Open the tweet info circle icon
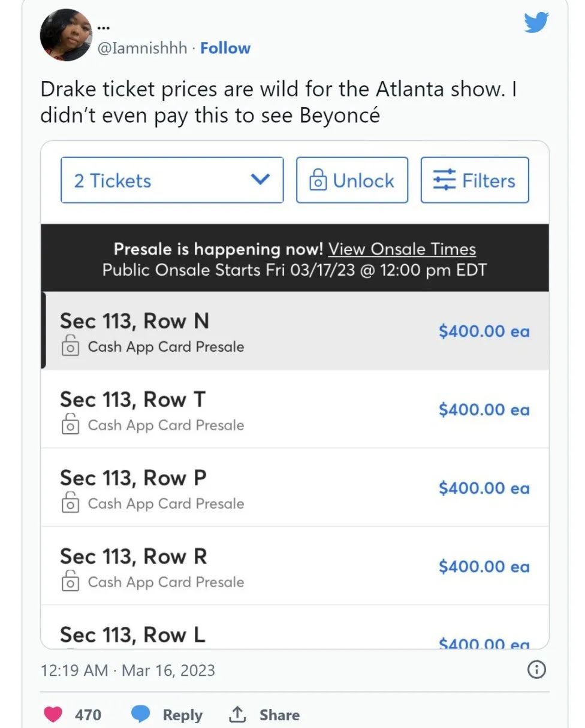Image resolution: width=585 pixels, height=728 pixels. coord(536,669)
